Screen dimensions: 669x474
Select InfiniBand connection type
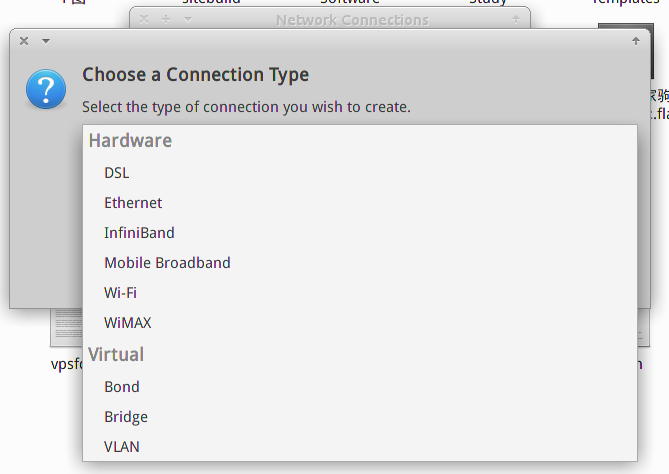pyautogui.click(x=139, y=233)
